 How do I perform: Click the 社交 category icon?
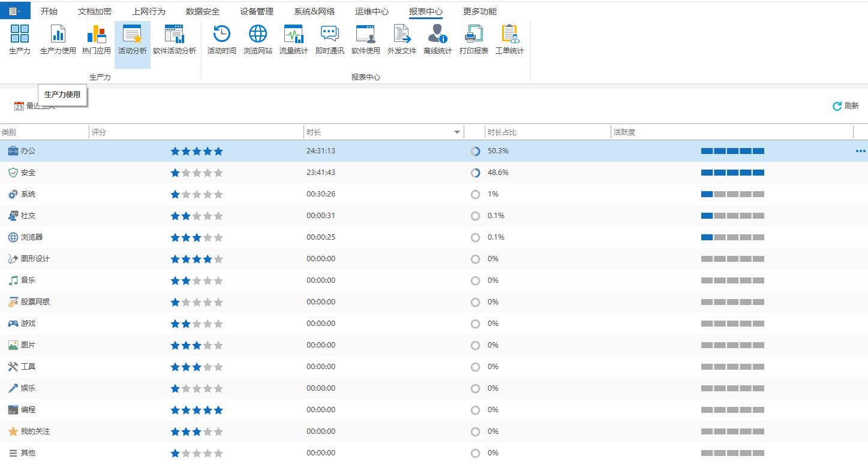[x=13, y=216]
